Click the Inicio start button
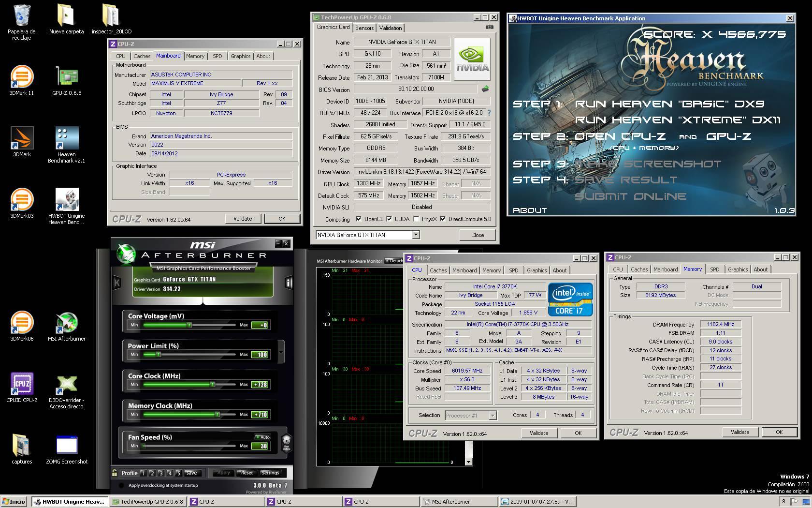Viewport: 812px width, 508px height. click(14, 502)
